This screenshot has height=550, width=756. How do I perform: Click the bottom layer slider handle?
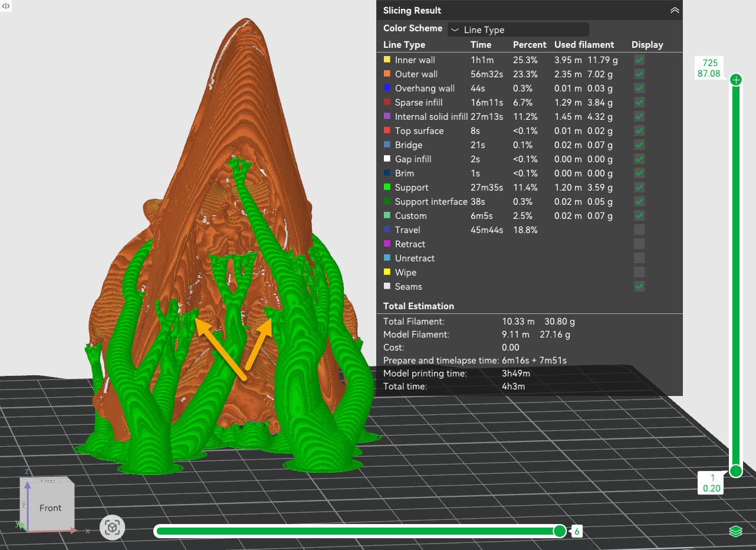click(735, 470)
